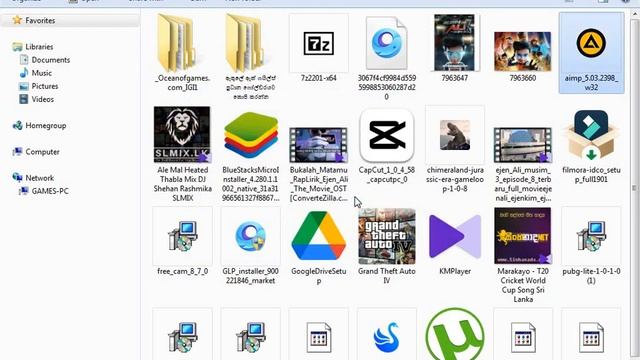640x360 pixels.
Task: Open Homegroup in the navigation pane
Action: pos(46,126)
